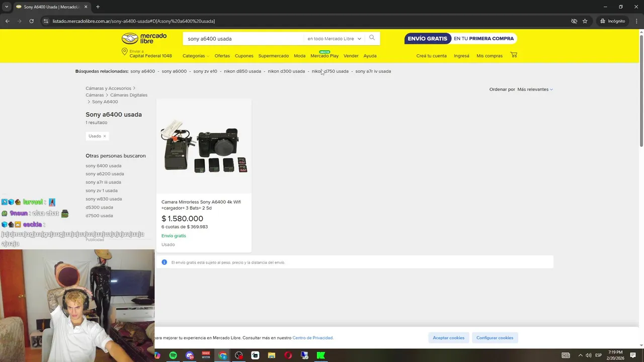The width and height of the screenshot is (644, 362).
Task: Open the Cupones menu item
Action: 244,56
